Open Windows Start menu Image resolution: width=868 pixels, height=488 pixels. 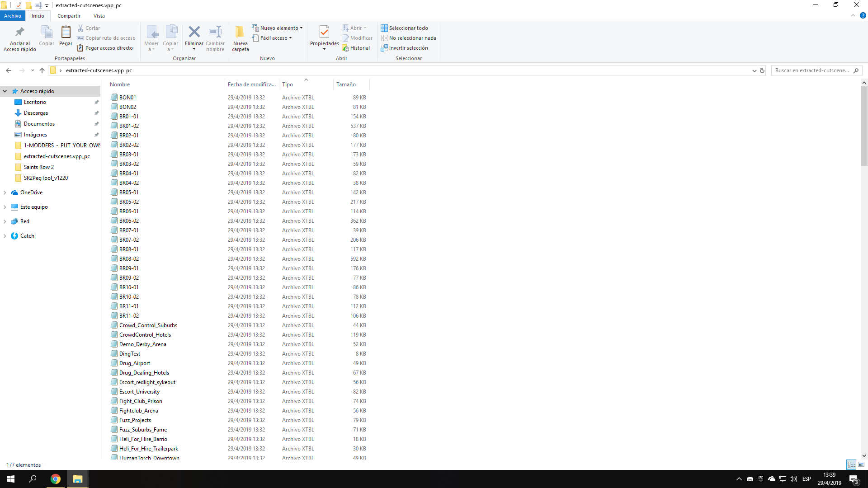coord(11,479)
